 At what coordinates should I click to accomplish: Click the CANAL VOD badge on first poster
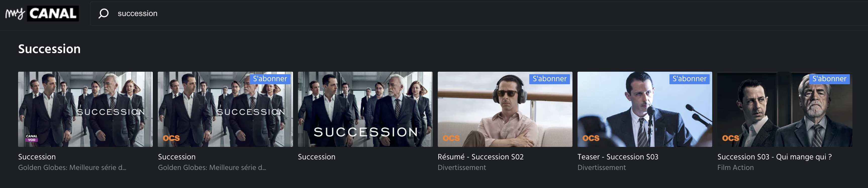[32, 138]
